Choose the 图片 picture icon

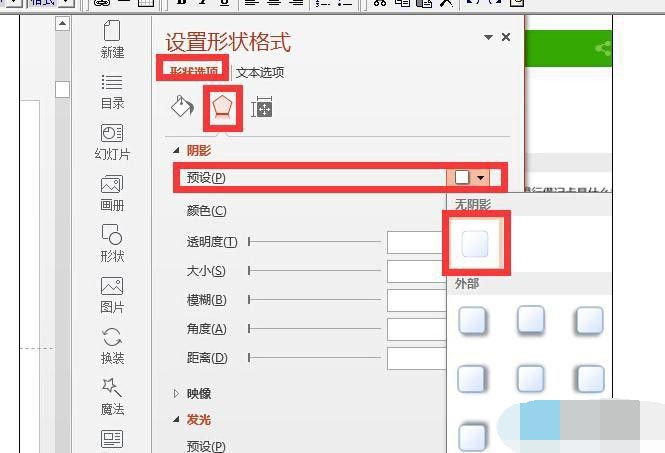(112, 287)
